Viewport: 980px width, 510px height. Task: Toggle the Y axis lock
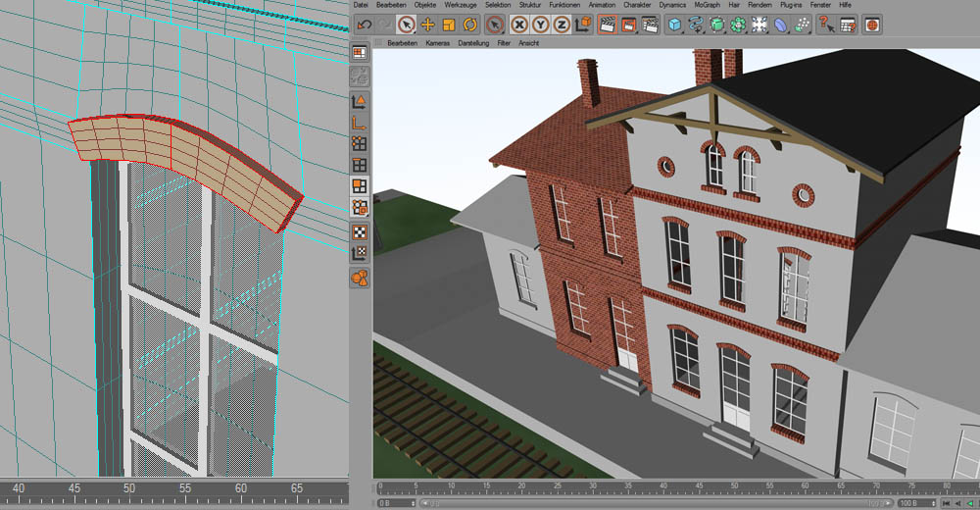click(x=540, y=25)
